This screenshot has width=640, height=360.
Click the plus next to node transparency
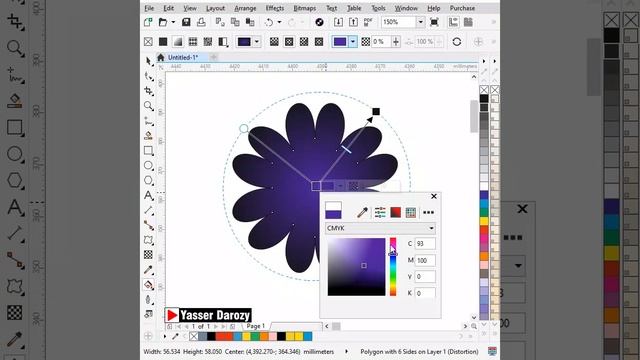(396, 42)
